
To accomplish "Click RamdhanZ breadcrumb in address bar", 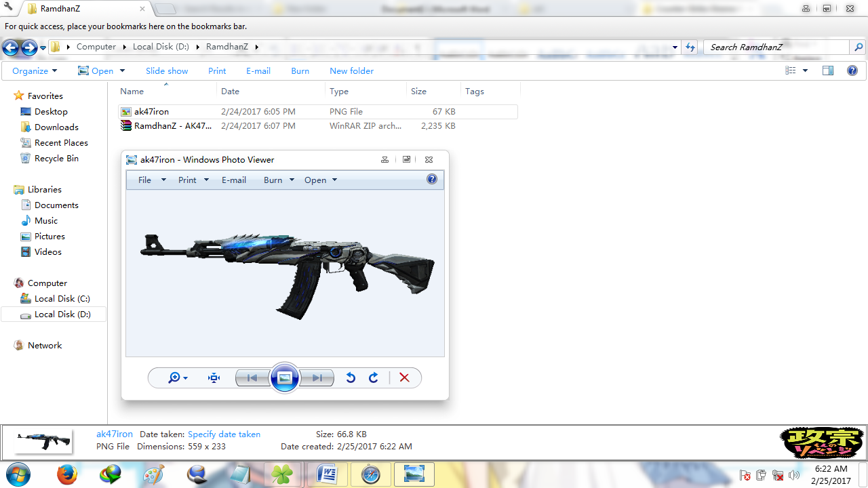I will point(227,47).
